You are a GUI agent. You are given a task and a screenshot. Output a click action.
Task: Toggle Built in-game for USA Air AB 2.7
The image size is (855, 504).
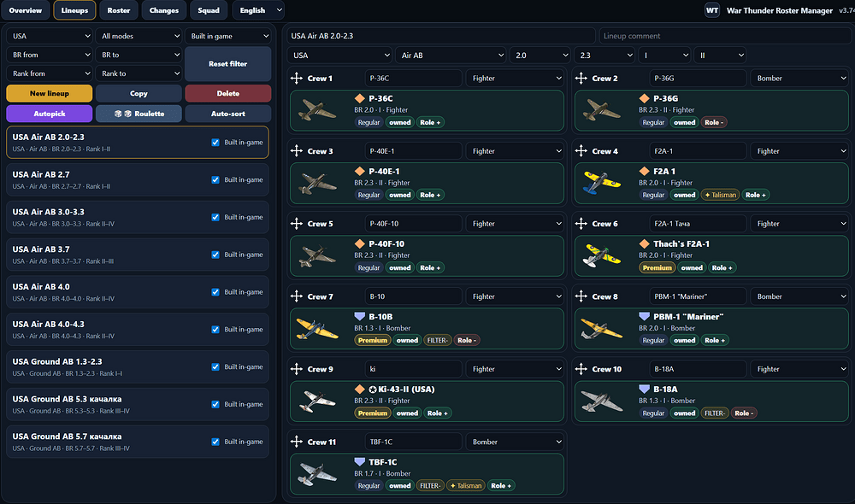[x=215, y=179]
